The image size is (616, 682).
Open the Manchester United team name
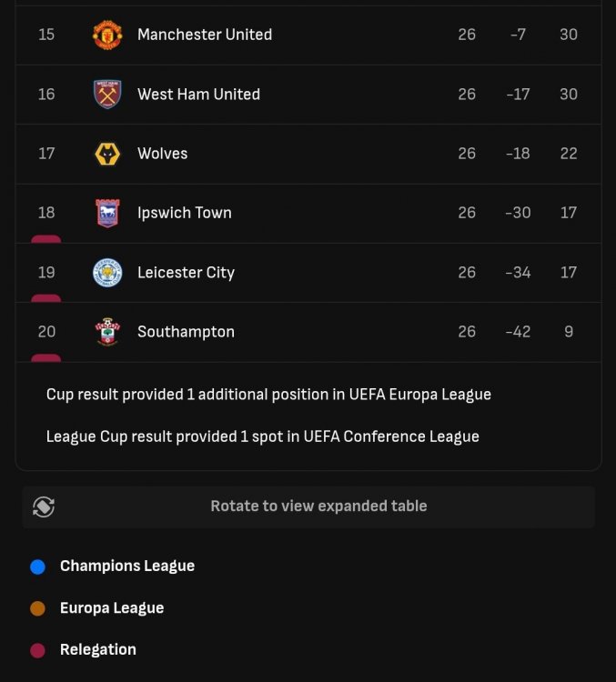point(205,35)
